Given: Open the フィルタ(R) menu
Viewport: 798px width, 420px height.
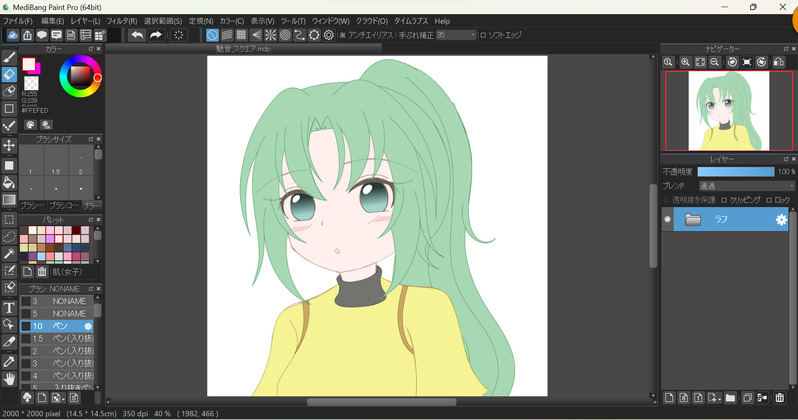Looking at the screenshot, I should pyautogui.click(x=121, y=20).
